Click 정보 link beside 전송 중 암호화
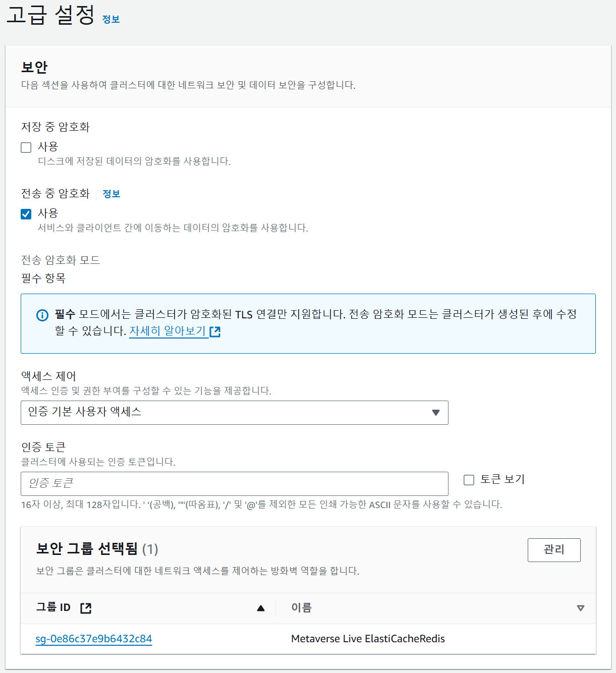Image resolution: width=616 pixels, height=673 pixels. pos(111,194)
